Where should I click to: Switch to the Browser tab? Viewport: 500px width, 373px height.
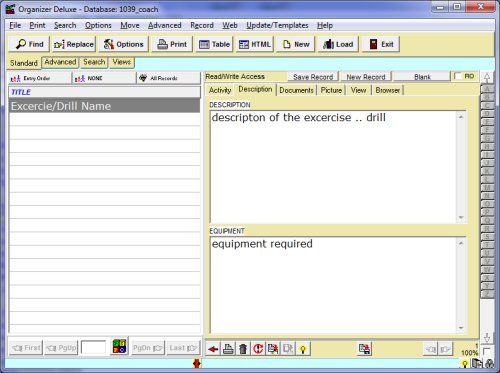pyautogui.click(x=387, y=90)
